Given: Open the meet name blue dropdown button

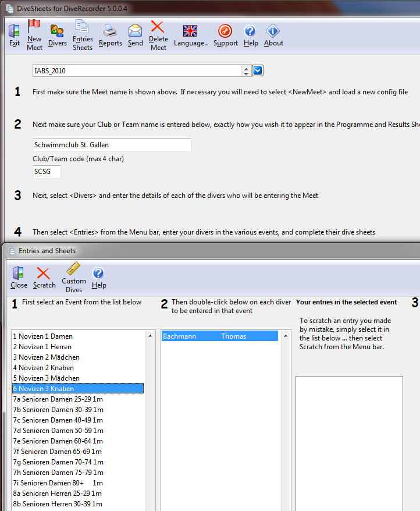Looking at the screenshot, I should tap(258, 70).
